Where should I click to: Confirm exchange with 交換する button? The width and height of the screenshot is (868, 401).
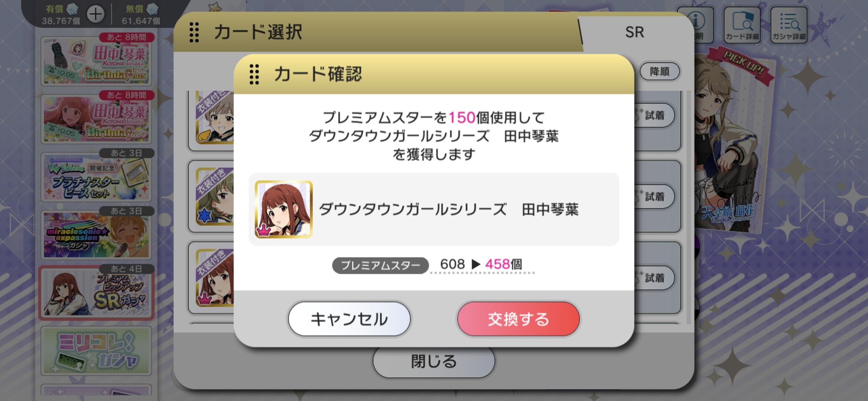coord(518,319)
